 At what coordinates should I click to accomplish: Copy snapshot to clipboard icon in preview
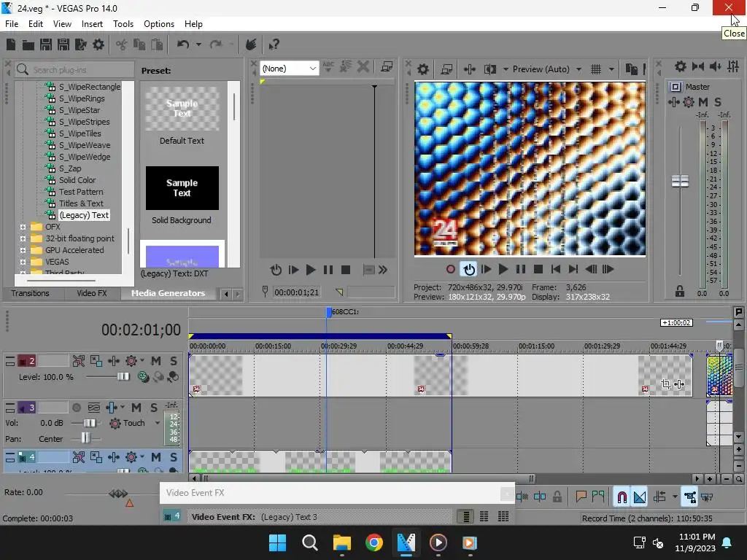[x=631, y=69]
